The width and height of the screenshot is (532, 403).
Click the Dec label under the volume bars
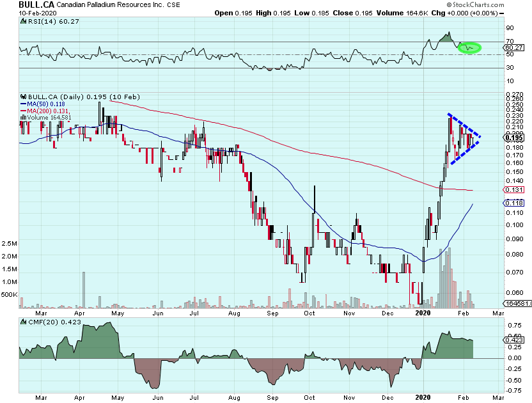(387, 313)
